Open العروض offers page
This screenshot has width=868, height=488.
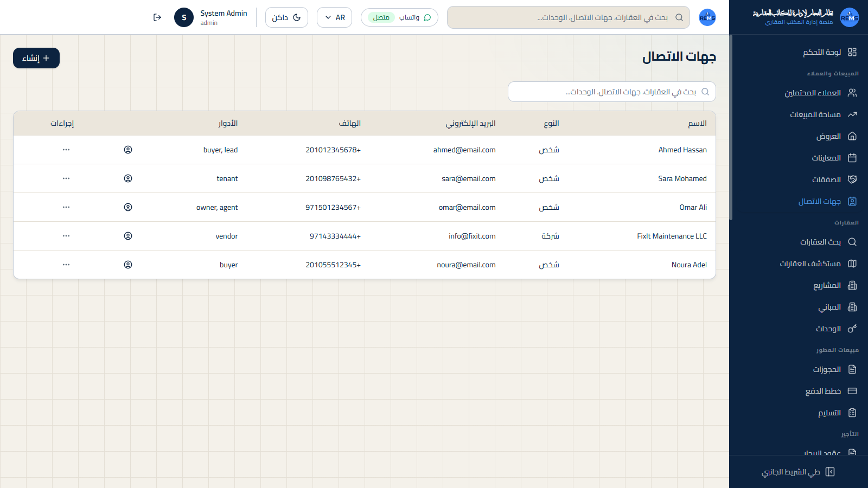[828, 136]
